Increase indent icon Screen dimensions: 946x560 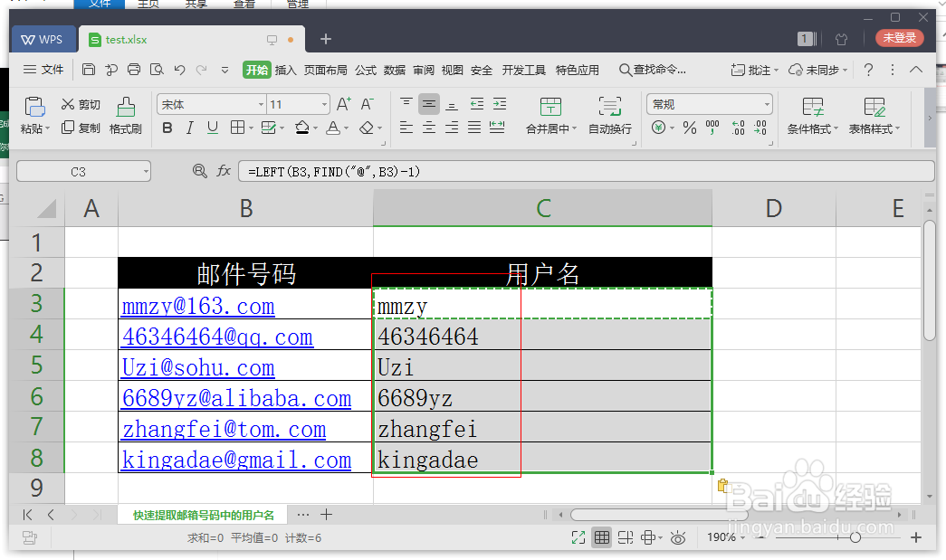click(x=500, y=104)
